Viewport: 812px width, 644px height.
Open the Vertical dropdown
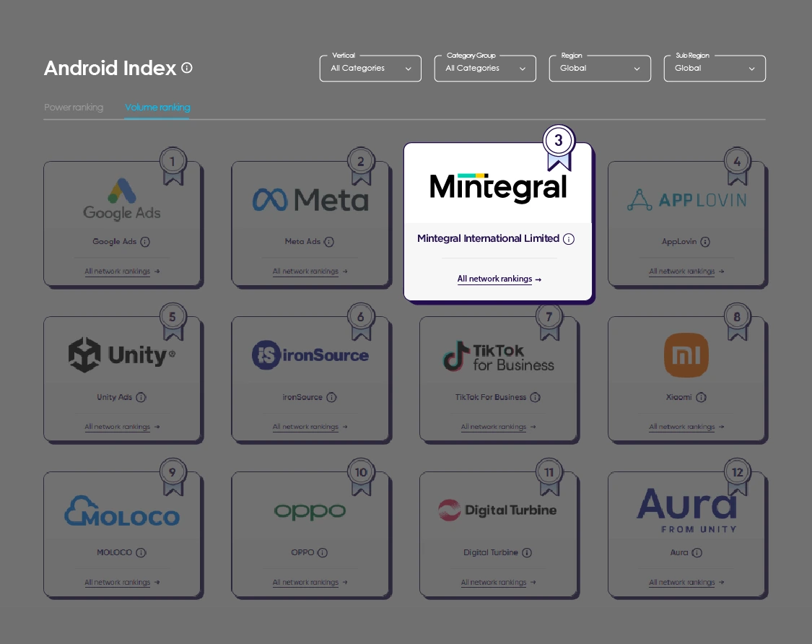click(x=370, y=69)
